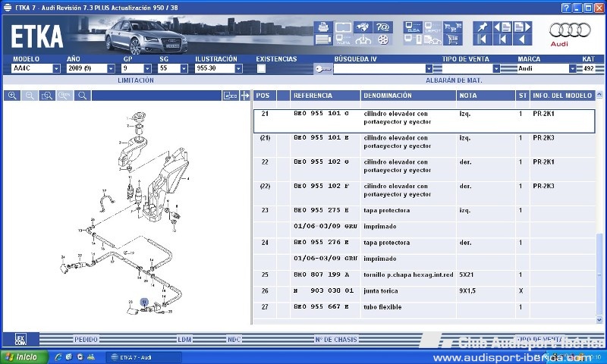The width and height of the screenshot is (607, 364).
Task: Click the zoom-area magnifier icon
Action: [47, 96]
